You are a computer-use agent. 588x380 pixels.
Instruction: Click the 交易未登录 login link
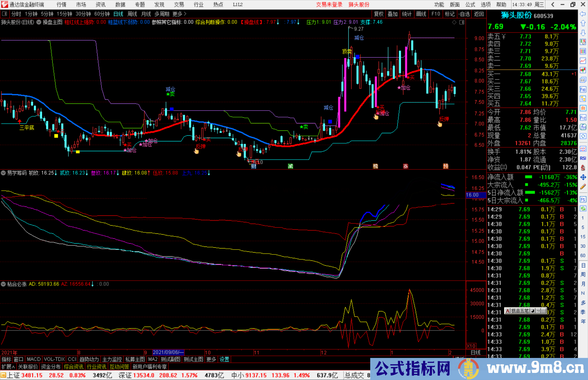[329, 5]
